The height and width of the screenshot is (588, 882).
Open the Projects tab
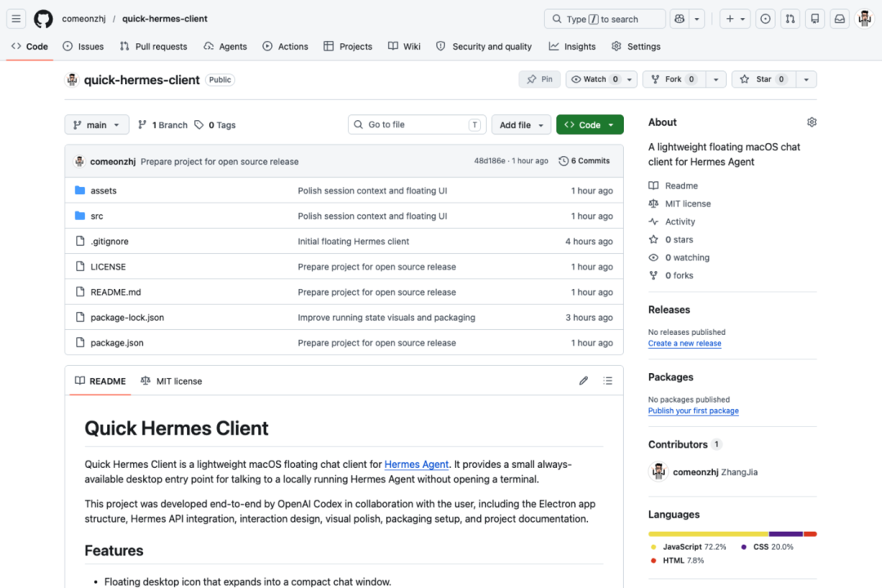tap(348, 46)
